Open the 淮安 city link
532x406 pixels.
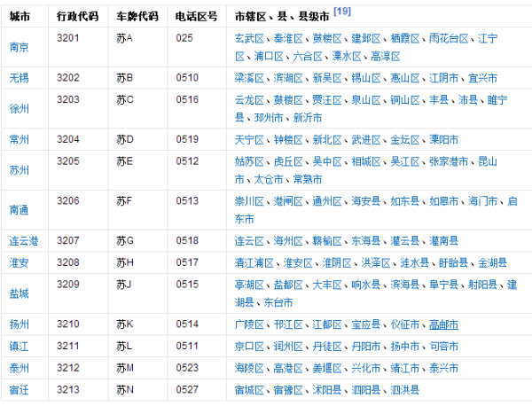(x=19, y=263)
